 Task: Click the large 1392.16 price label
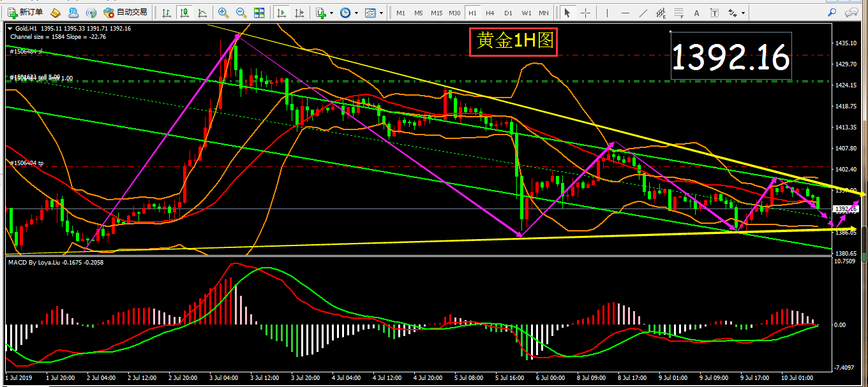[x=731, y=57]
